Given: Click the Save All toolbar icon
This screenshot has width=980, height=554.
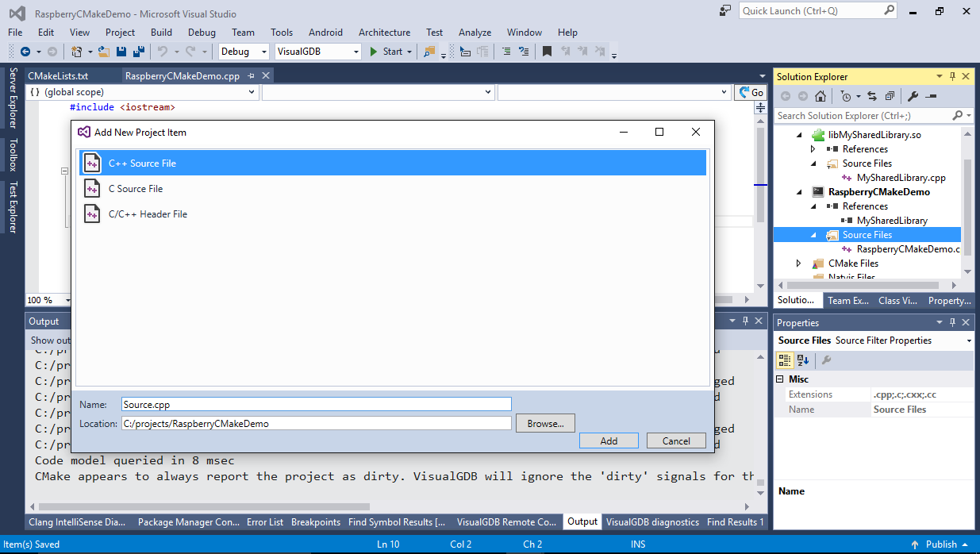Looking at the screenshot, I should coord(138,52).
